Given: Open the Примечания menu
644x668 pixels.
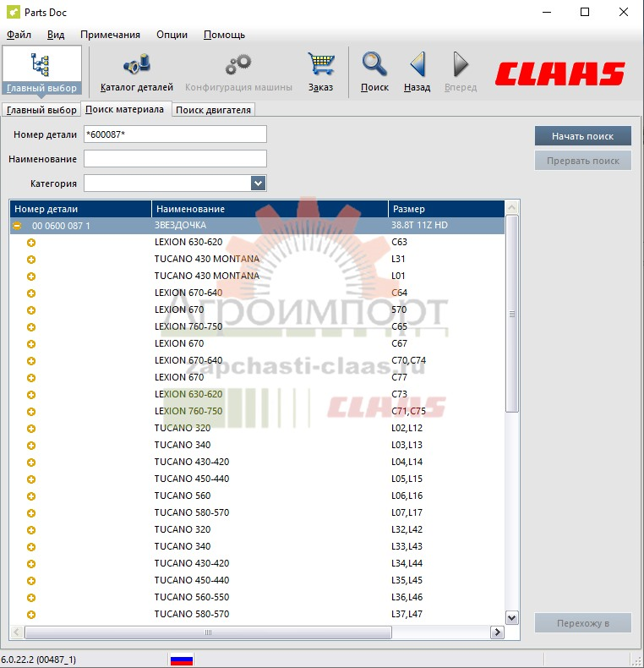Looking at the screenshot, I should [111, 35].
